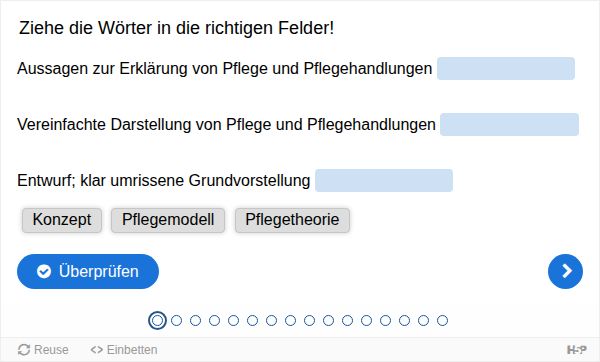Go to next slide with arrow button
600x362 pixels.
point(565,271)
